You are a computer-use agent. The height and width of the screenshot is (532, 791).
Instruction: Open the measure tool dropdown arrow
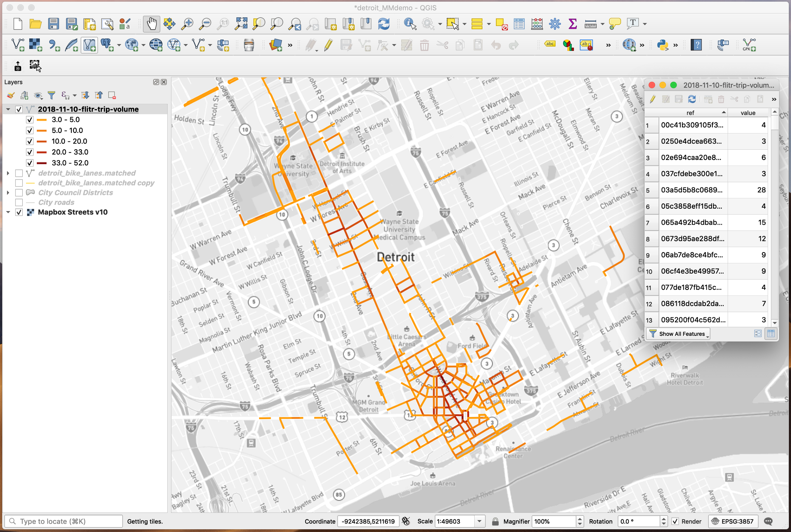coord(602,24)
